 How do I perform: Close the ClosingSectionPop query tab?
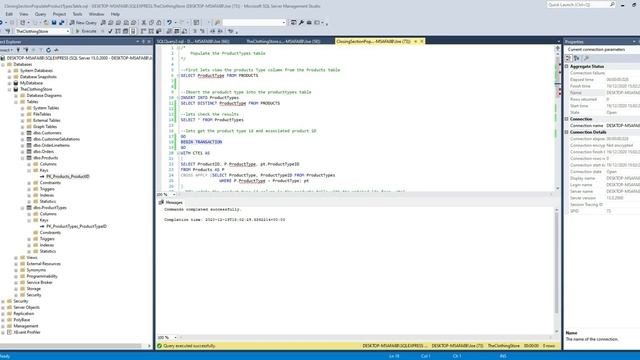click(422, 41)
